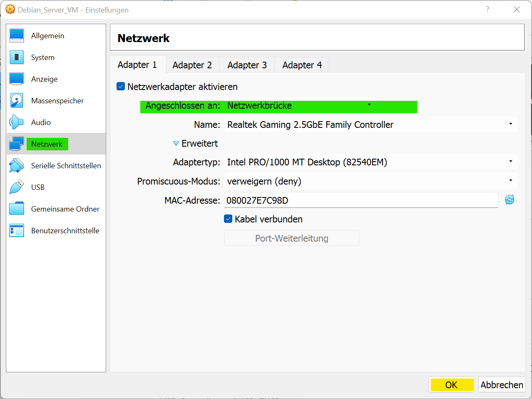532x399 pixels.
Task: Select Massenspeicher in the settings list
Action: (56, 100)
